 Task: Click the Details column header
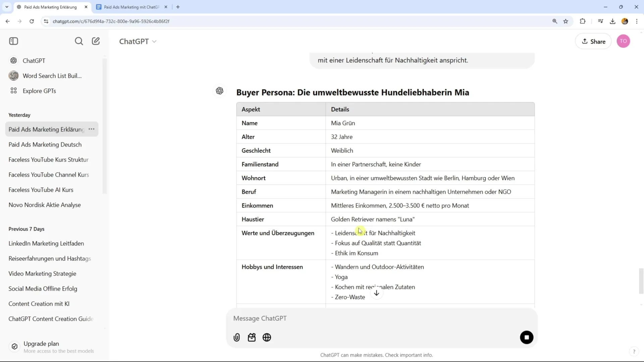click(x=430, y=109)
